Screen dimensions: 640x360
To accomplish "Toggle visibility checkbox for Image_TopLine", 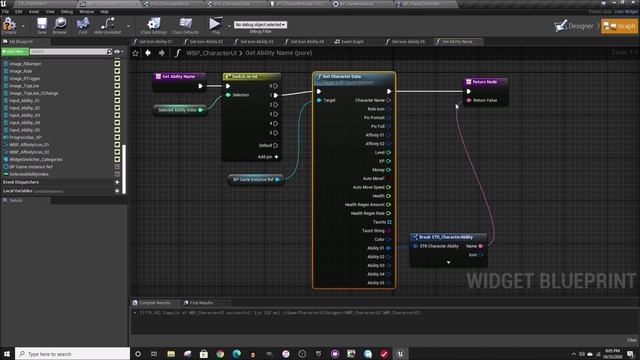I will coord(117,86).
